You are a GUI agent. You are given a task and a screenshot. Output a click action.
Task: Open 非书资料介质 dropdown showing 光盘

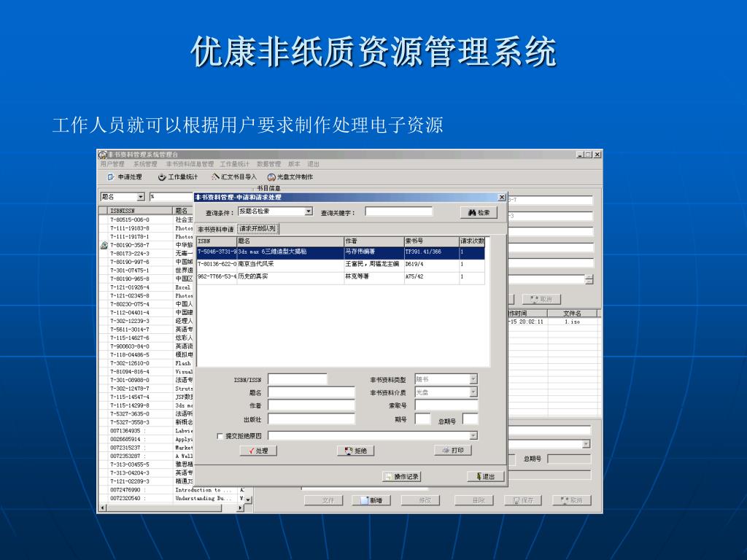point(473,392)
